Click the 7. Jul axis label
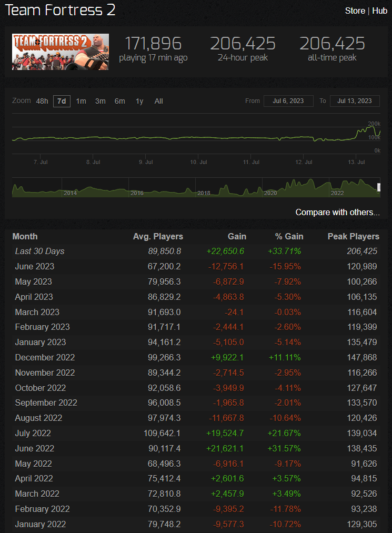 41,162
